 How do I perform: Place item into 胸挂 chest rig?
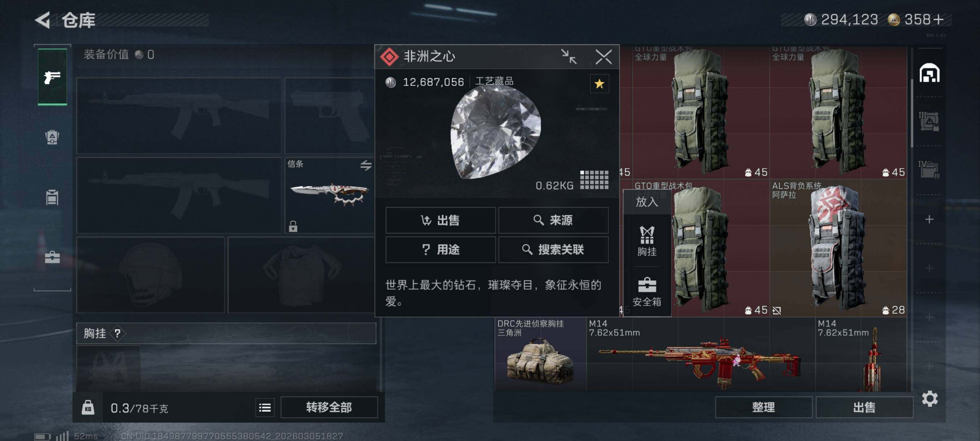(647, 241)
